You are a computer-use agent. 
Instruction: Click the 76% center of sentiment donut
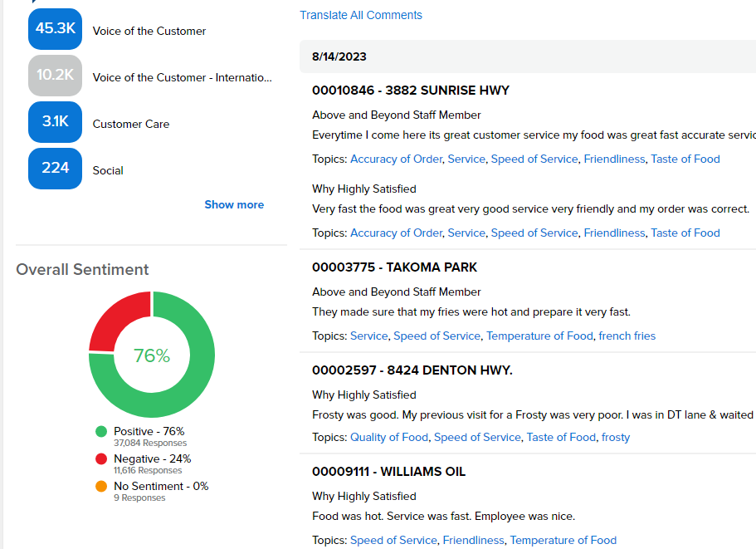(x=151, y=355)
